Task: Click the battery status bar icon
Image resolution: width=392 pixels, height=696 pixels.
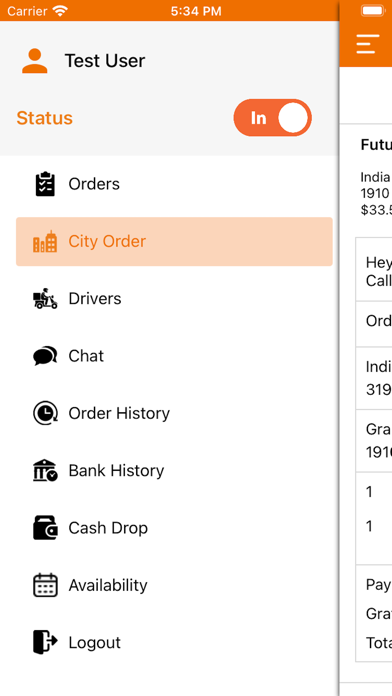Action: 372,11
